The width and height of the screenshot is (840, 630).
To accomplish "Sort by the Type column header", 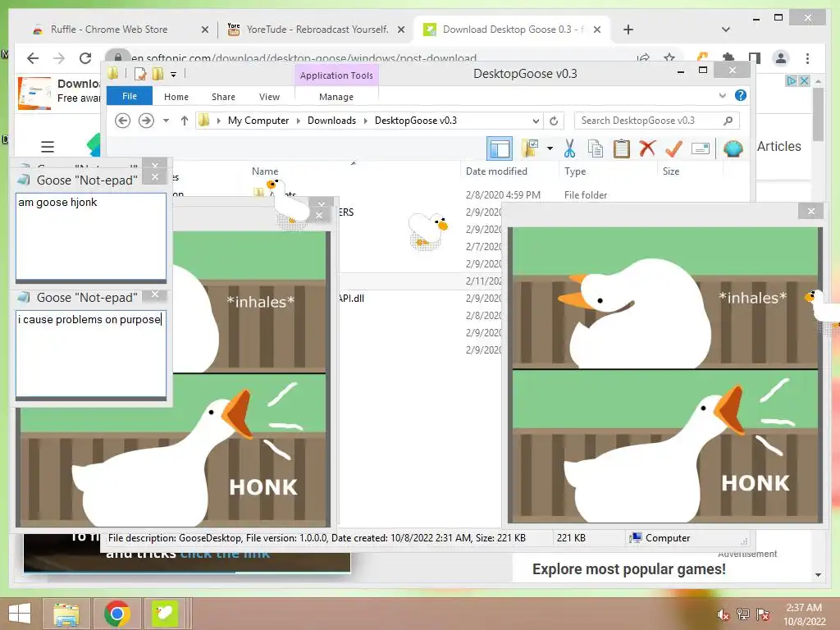I will pos(575,171).
